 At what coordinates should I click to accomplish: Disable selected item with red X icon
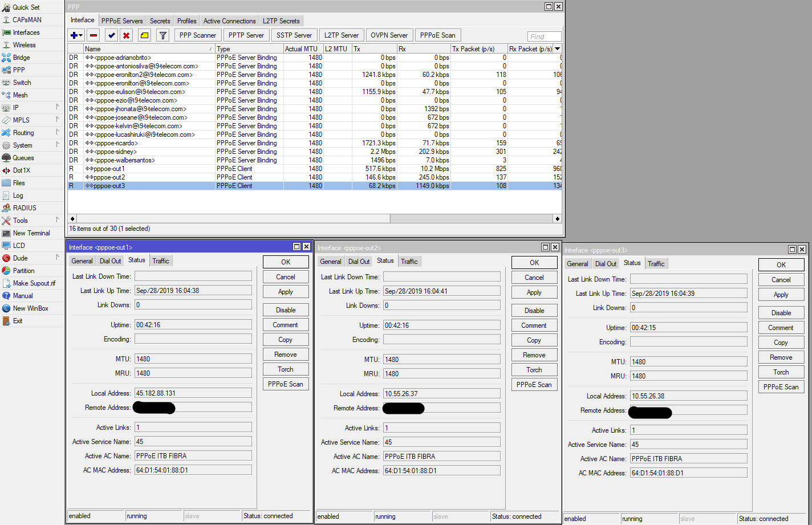click(127, 35)
